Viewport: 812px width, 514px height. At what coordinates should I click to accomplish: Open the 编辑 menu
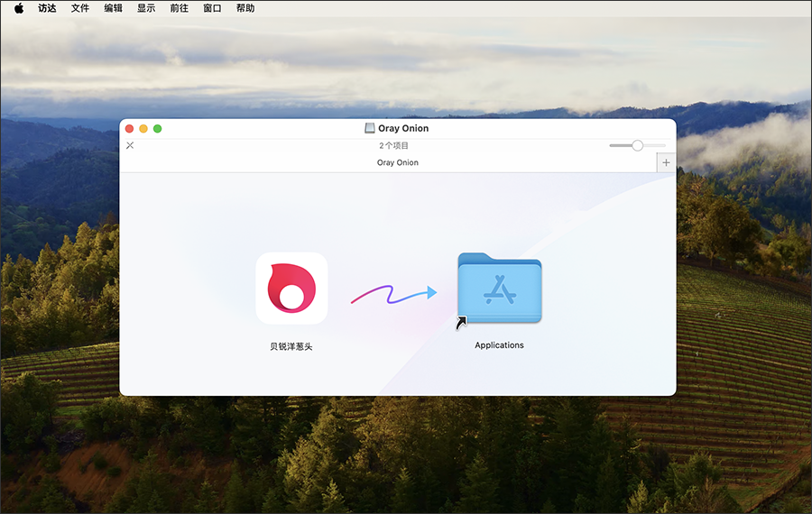(x=114, y=8)
